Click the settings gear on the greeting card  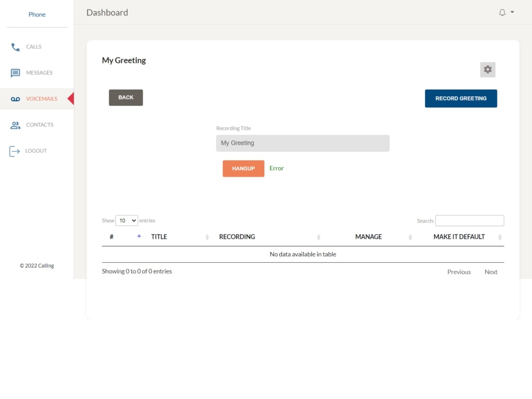click(487, 69)
